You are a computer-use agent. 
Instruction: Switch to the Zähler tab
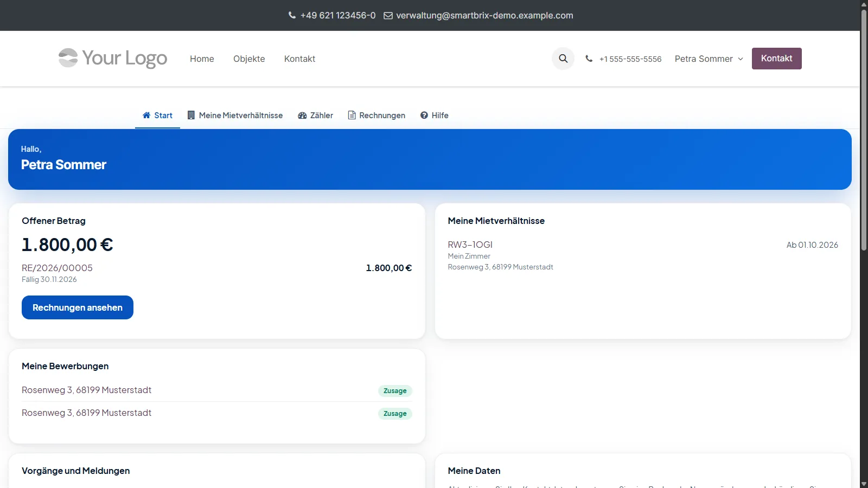315,115
